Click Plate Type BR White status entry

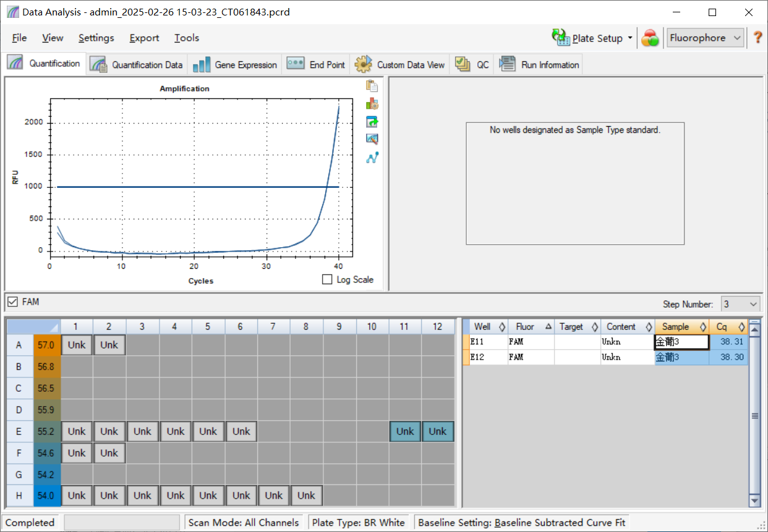tap(359, 523)
